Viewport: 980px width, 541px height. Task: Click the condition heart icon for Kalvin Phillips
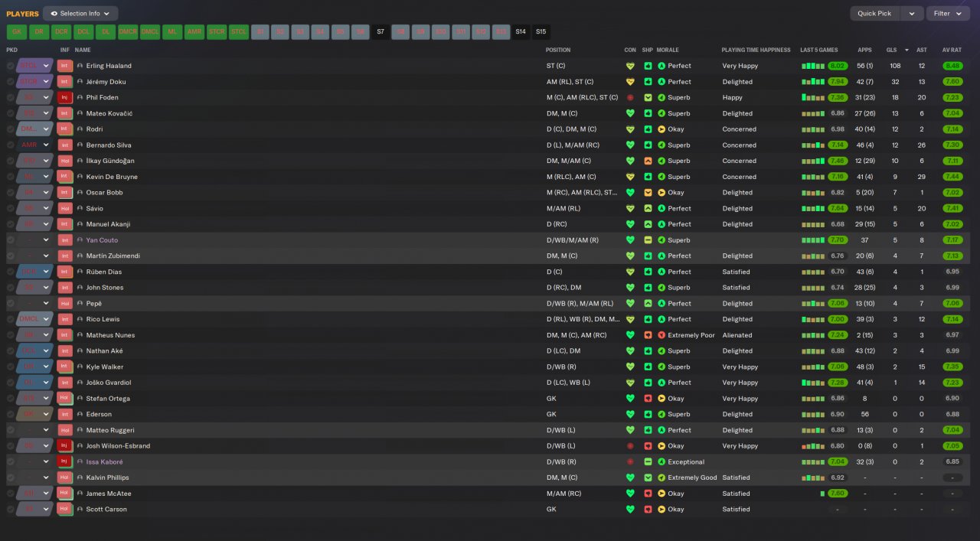click(x=630, y=477)
